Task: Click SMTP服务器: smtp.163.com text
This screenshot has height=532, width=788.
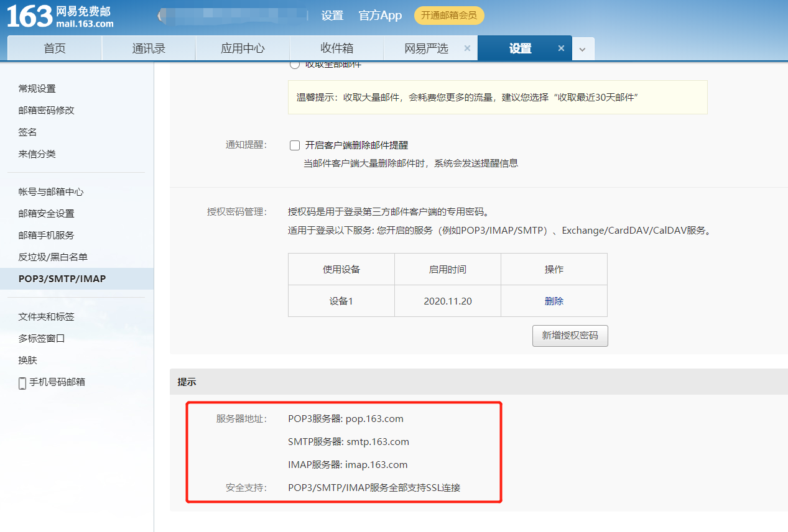Action: (349, 442)
